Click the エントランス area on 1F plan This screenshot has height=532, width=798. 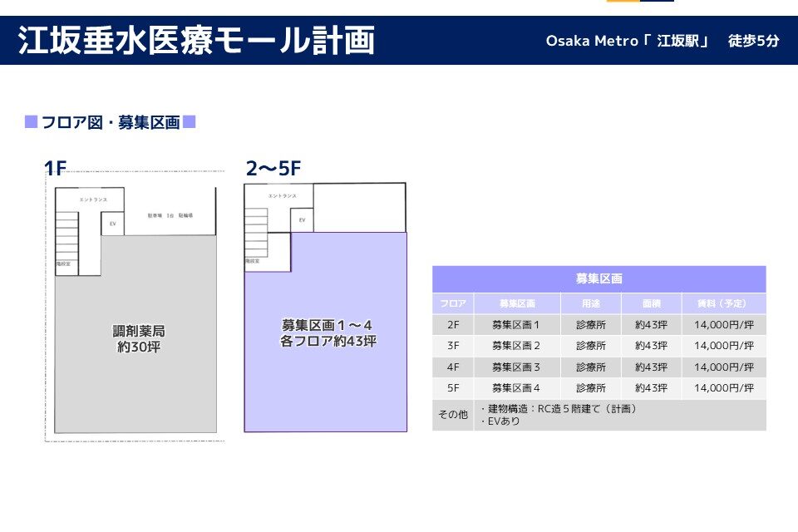[93, 199]
